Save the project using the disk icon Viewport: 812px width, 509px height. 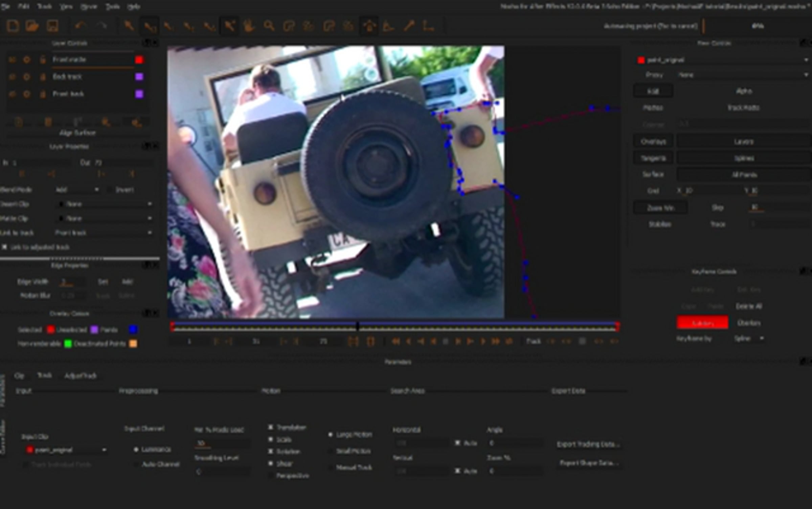(52, 26)
